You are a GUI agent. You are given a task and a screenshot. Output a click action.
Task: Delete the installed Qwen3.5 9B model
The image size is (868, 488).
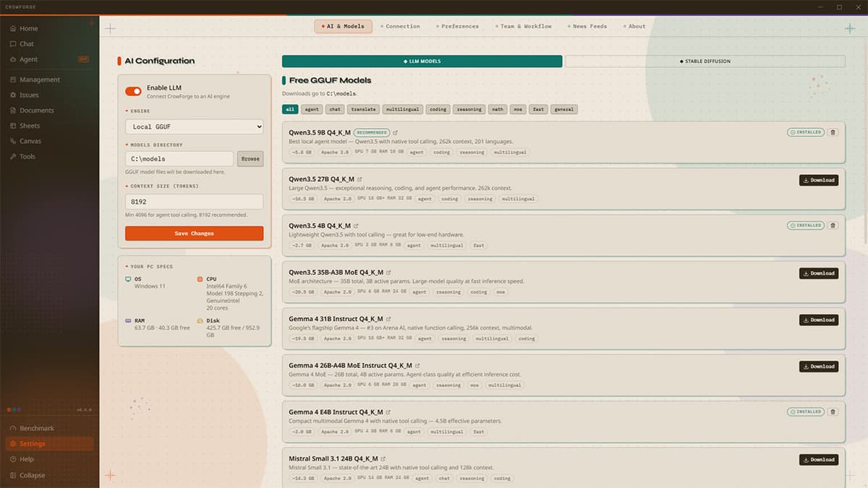coord(833,132)
